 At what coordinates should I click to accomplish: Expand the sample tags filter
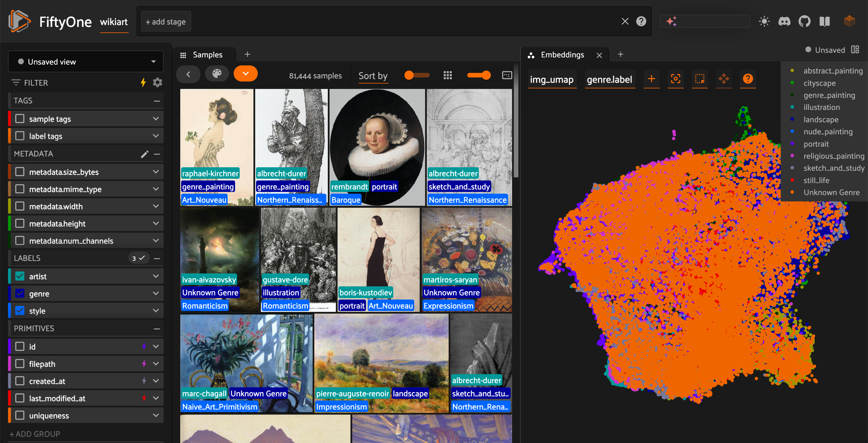(156, 118)
